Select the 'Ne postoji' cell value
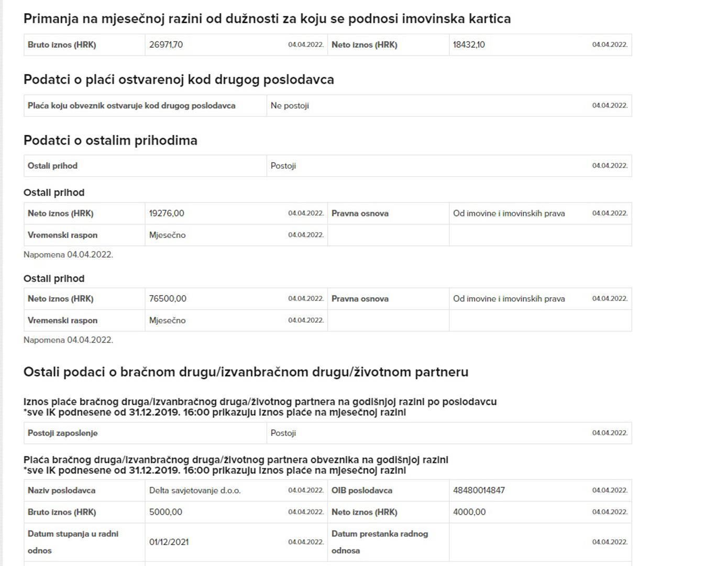Viewport: 728px width, 566px height. tap(290, 106)
